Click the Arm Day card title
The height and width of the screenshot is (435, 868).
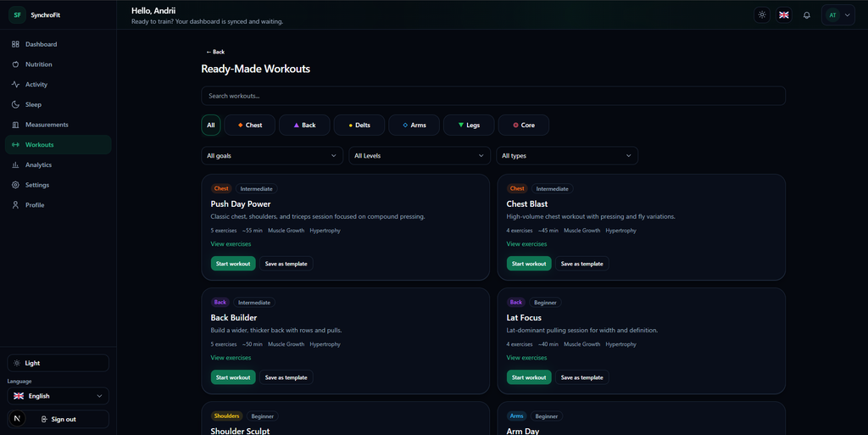[x=522, y=431]
